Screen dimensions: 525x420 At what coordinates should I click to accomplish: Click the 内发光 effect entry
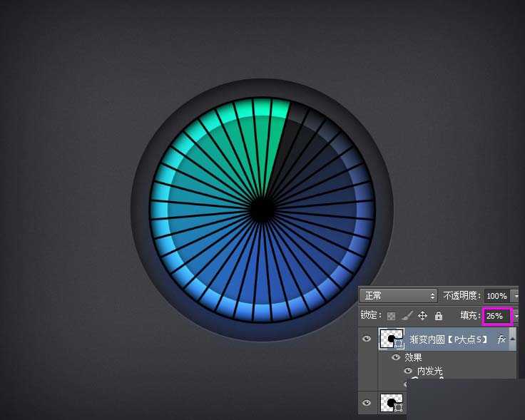coord(429,371)
